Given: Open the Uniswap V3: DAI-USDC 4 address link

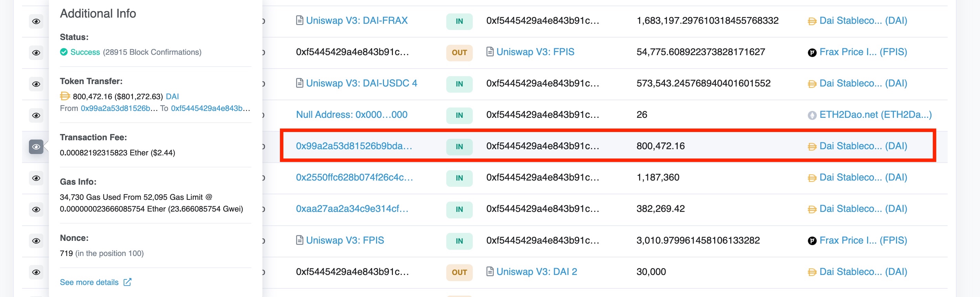Looking at the screenshot, I should pos(362,83).
